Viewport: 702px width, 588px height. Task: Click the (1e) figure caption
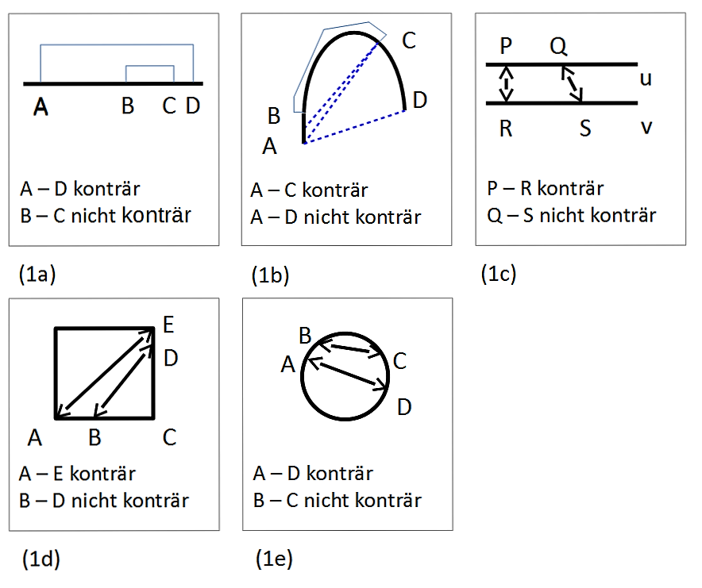[x=274, y=559]
